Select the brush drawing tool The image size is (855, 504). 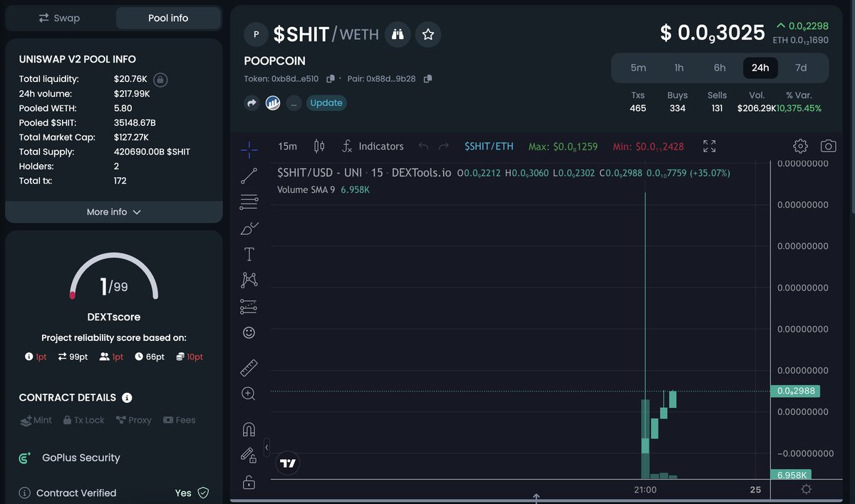tap(249, 229)
